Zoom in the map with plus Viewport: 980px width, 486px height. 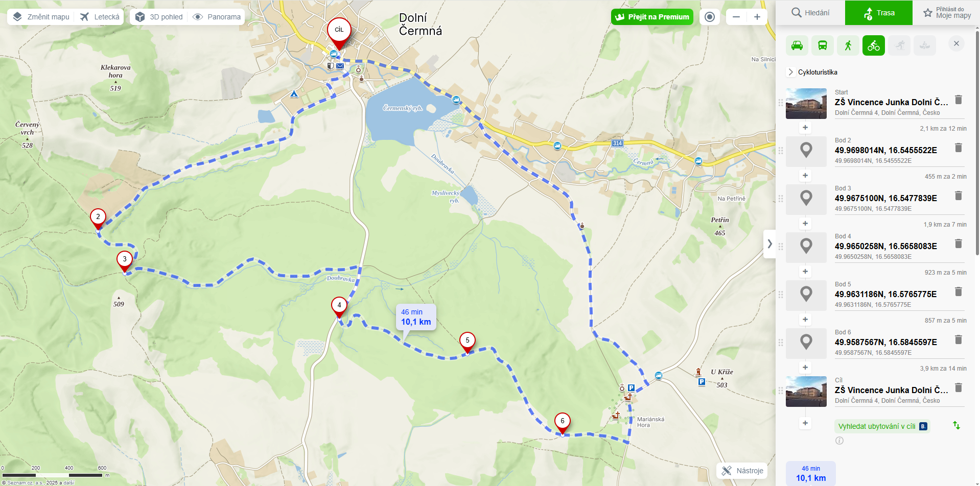pos(757,17)
